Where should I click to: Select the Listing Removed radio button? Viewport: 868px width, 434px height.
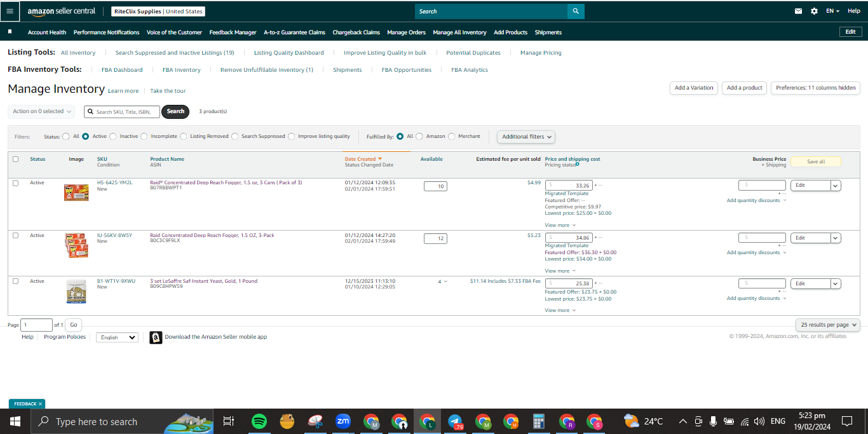[183, 136]
